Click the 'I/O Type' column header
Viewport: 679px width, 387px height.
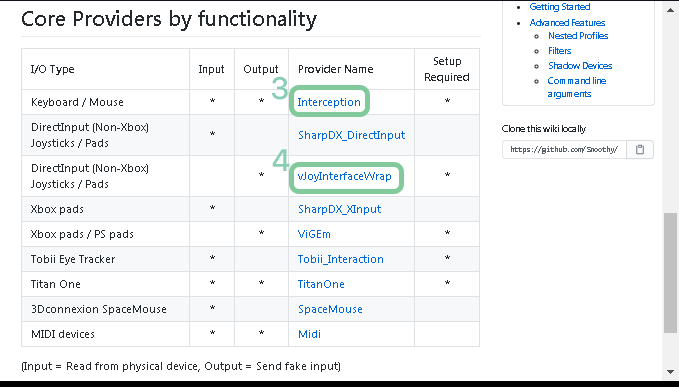click(105, 69)
